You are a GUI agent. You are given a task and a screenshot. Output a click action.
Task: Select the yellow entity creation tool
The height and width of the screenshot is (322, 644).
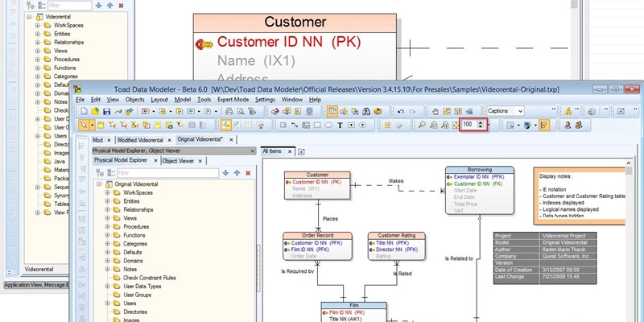101,125
